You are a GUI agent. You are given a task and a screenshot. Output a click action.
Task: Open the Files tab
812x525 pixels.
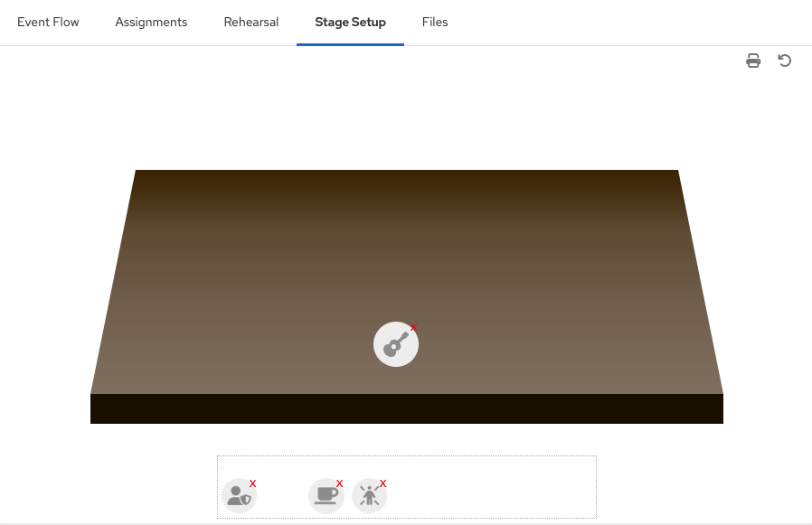pyautogui.click(x=435, y=22)
